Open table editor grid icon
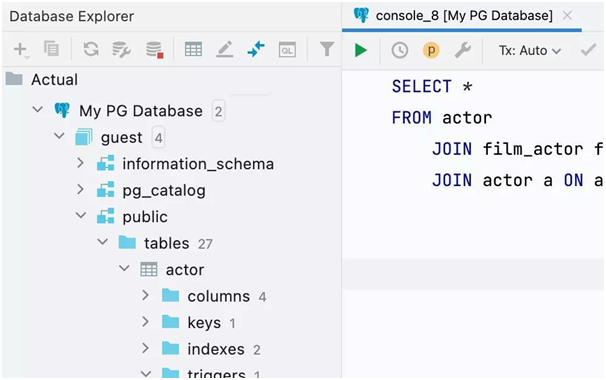This screenshot has width=606, height=380. (x=193, y=50)
